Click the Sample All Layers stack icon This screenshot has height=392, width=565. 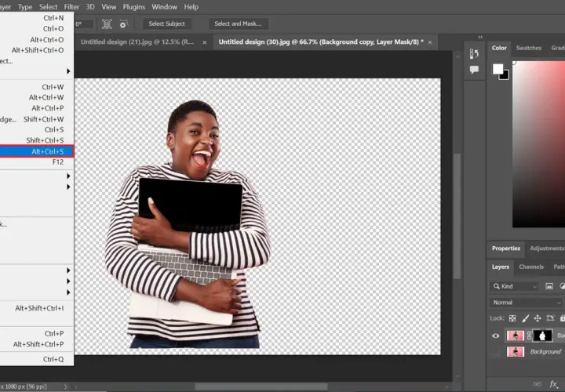[x=107, y=24]
